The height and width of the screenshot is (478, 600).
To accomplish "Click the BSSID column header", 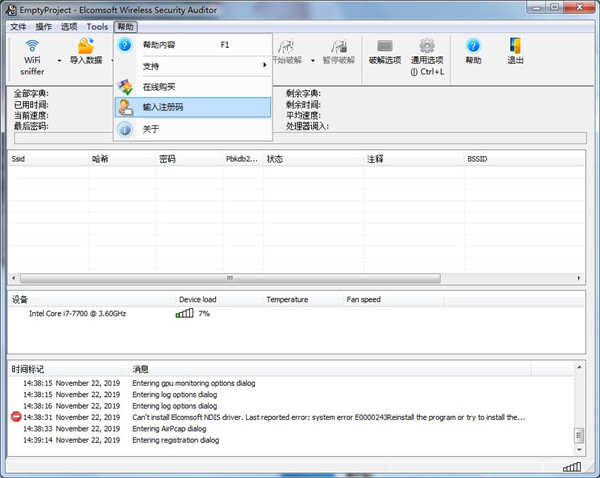I will [524, 159].
